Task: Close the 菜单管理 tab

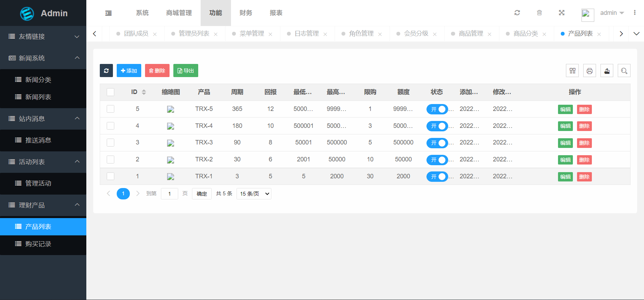Action: point(270,34)
